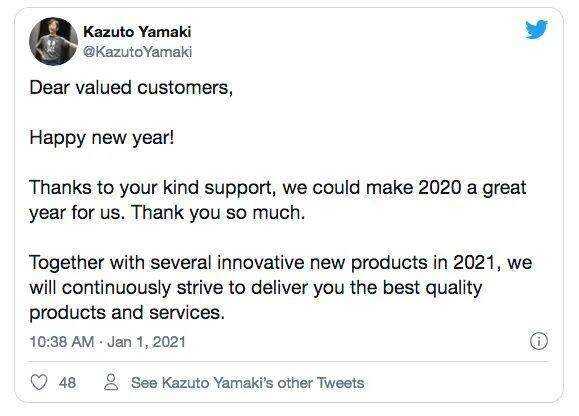Like the tweet with the heart icon
Screen dimensions: 579x416
(x=39, y=382)
